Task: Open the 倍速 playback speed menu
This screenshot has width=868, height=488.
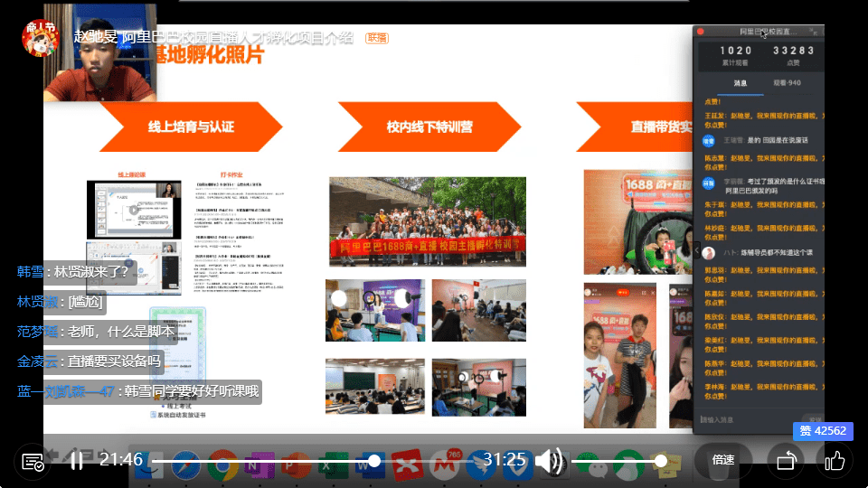Action: coord(723,460)
